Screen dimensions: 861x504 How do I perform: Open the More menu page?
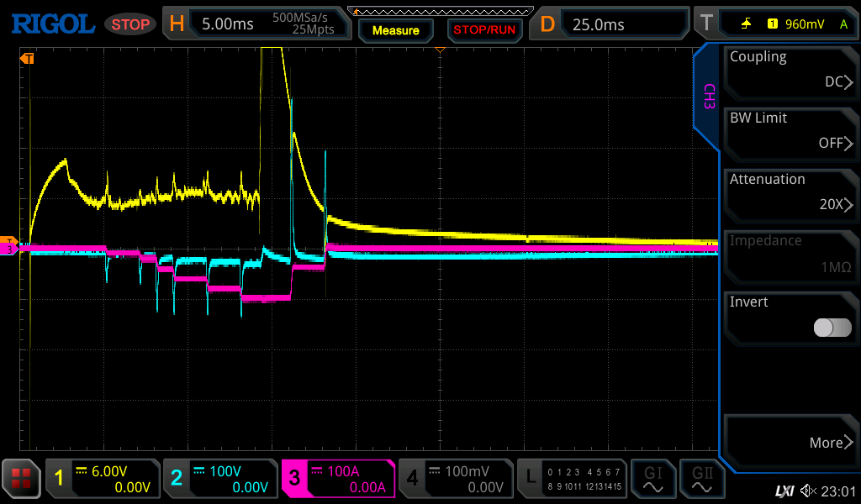pos(790,442)
